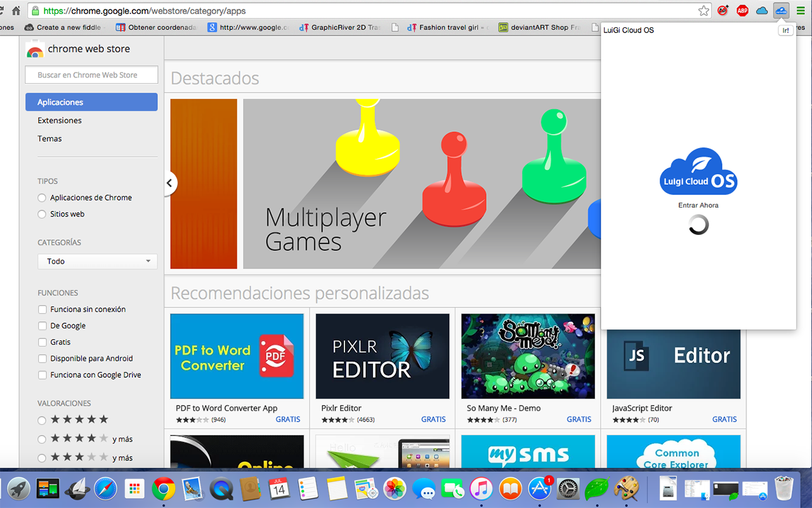Launch iTunes from the dock
Image resolution: width=812 pixels, height=508 pixels.
point(481,489)
